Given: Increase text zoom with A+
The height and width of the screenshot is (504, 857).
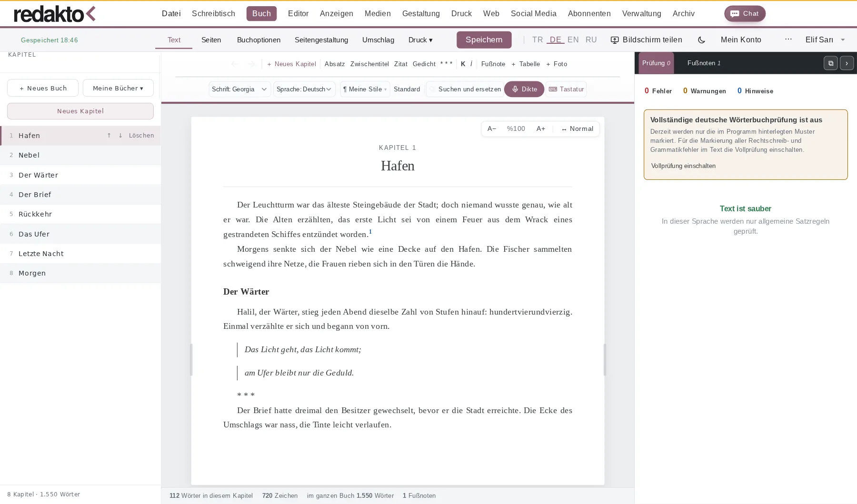Looking at the screenshot, I should pos(541,128).
